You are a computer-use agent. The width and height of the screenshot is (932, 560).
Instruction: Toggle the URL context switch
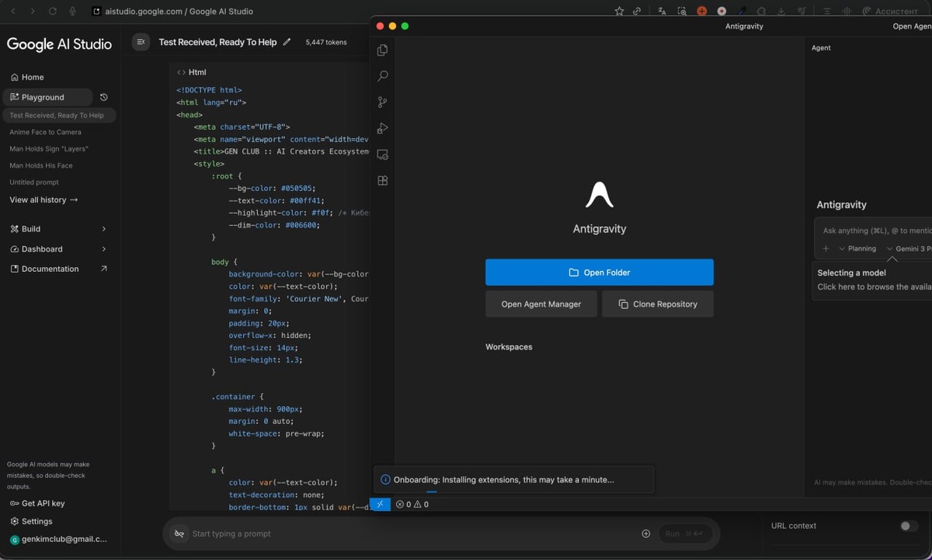pyautogui.click(x=907, y=526)
